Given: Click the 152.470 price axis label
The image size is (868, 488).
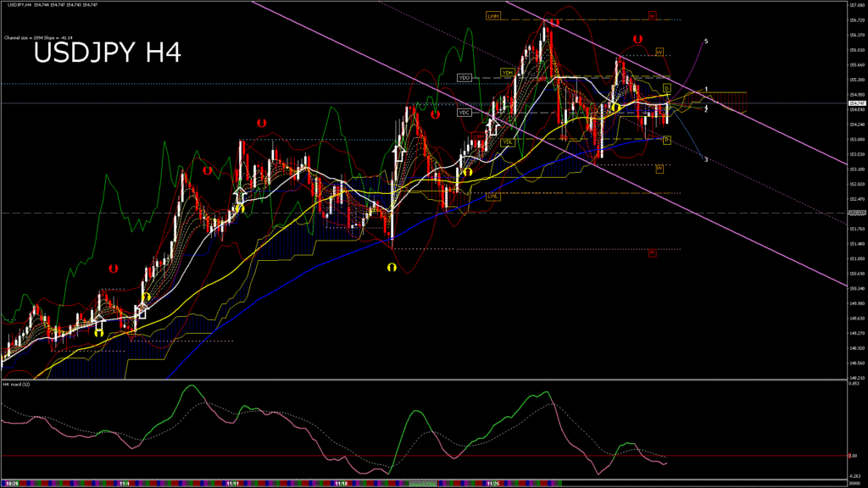Looking at the screenshot, I should click(x=857, y=199).
